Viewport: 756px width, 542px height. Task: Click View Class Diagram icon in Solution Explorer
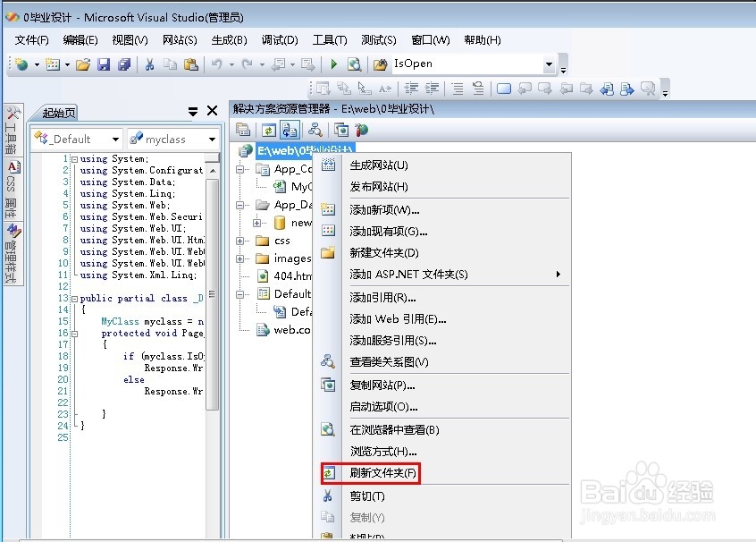[315, 130]
